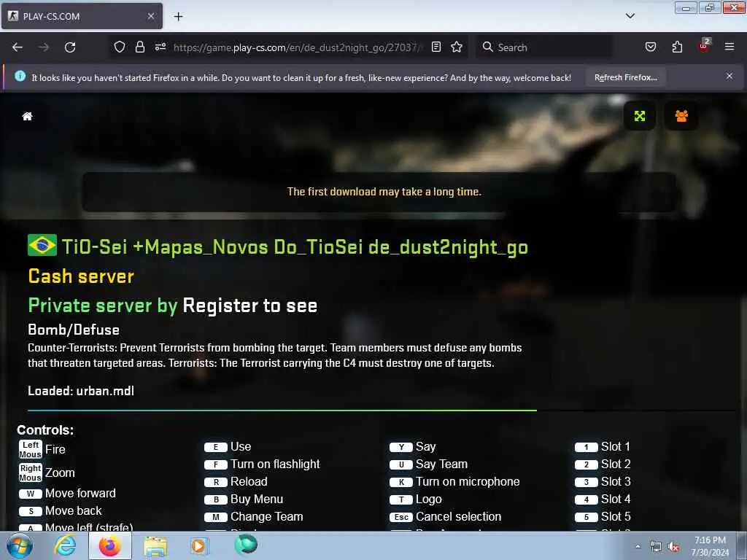747x560 pixels.
Task: Open the Windows Start menu
Action: coord(19,545)
